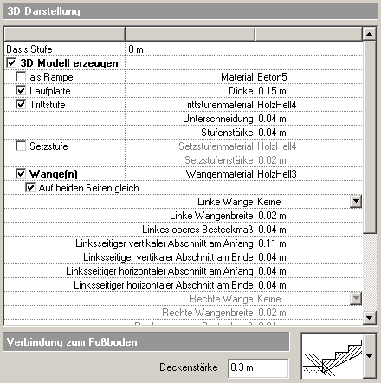381x383 pixels.
Task: Open the Linke Wange dropdown arrow
Action: click(x=356, y=202)
